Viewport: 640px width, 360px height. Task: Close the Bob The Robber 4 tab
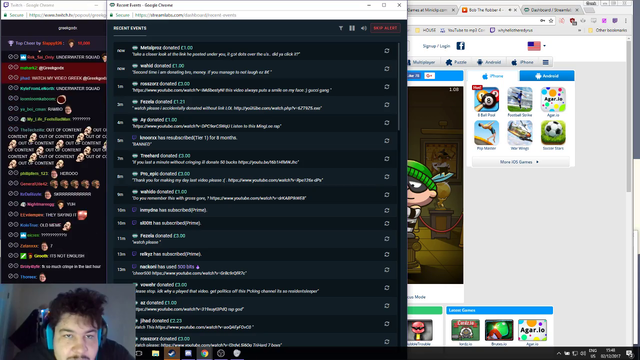[x=516, y=10]
